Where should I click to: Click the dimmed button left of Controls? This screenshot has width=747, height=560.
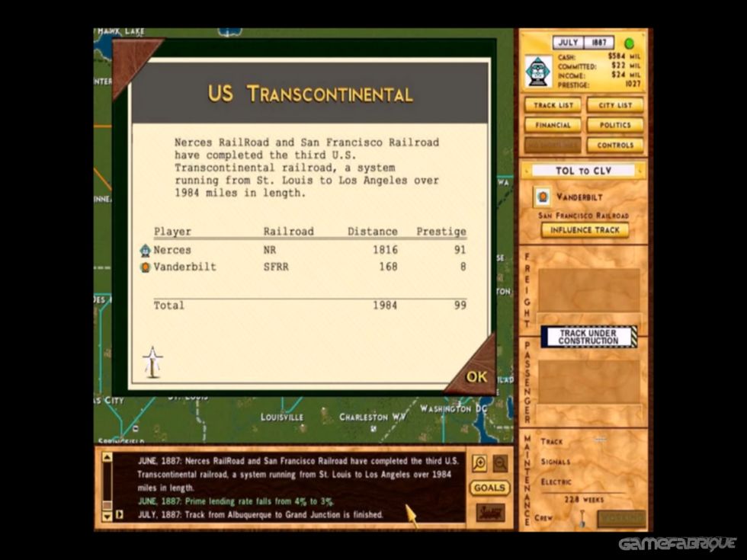[553, 146]
